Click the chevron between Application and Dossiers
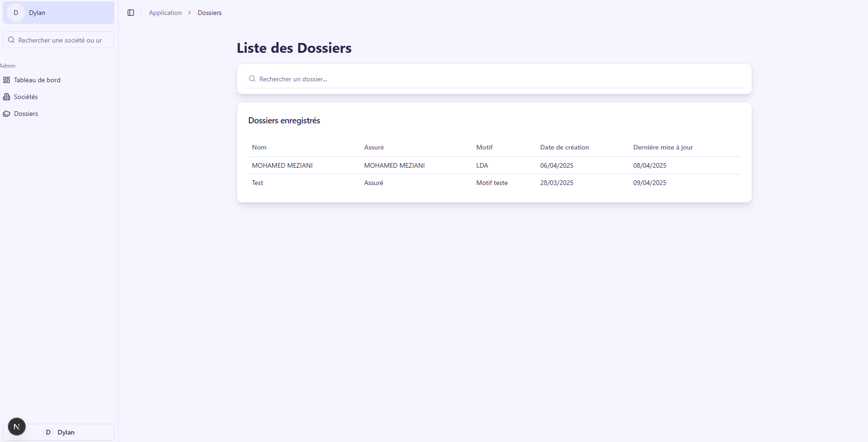Viewport: 868px width, 442px height. pos(190,13)
